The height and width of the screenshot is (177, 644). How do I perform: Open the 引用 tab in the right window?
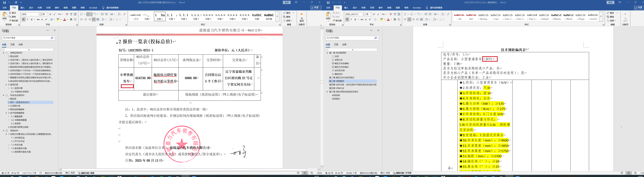coord(372,8)
